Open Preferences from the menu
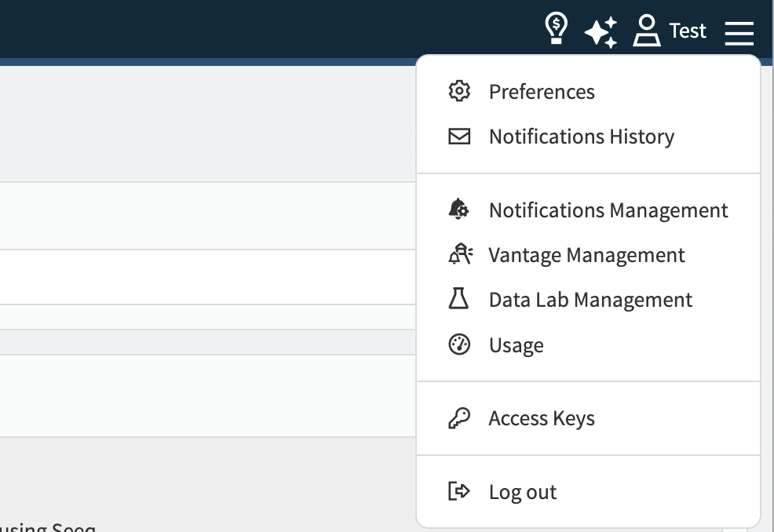 pos(542,93)
